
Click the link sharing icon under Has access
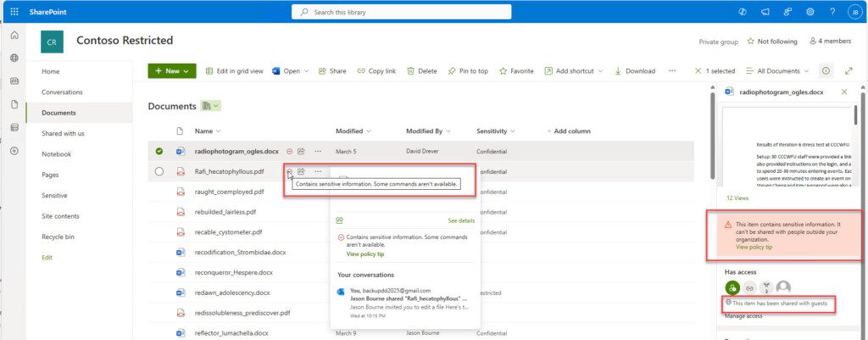(749, 287)
